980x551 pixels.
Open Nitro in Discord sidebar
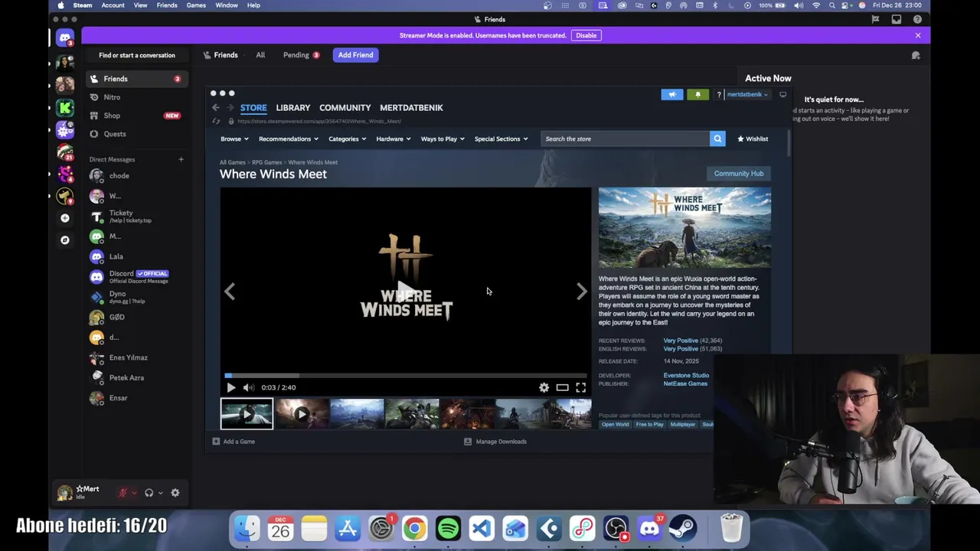136,97
